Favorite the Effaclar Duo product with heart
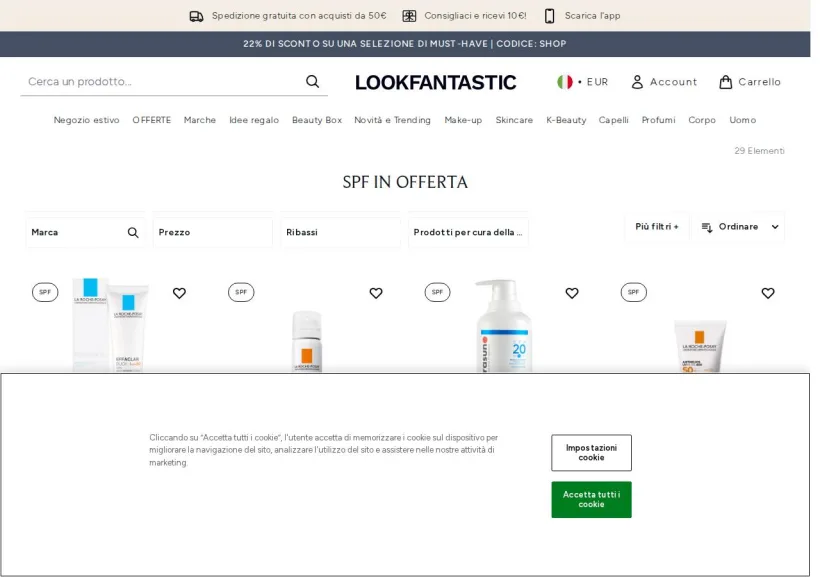820x577 pixels. (179, 293)
